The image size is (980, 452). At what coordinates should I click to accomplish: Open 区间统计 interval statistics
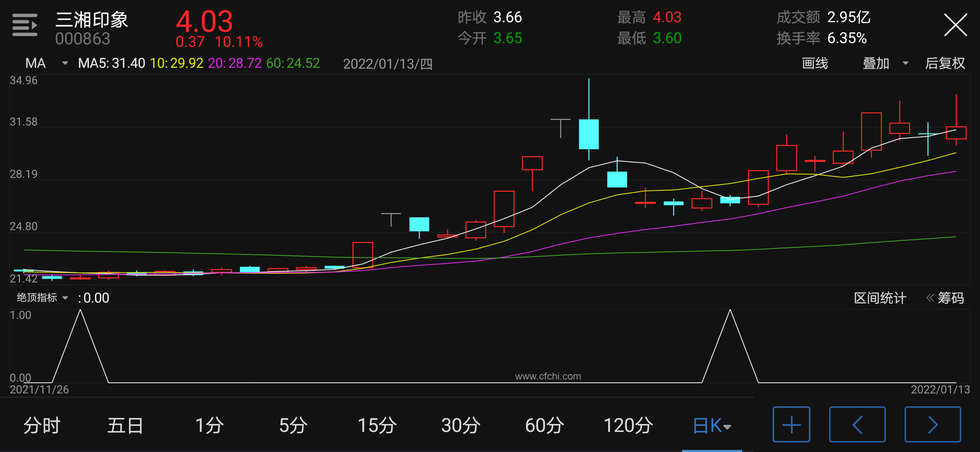(x=880, y=298)
